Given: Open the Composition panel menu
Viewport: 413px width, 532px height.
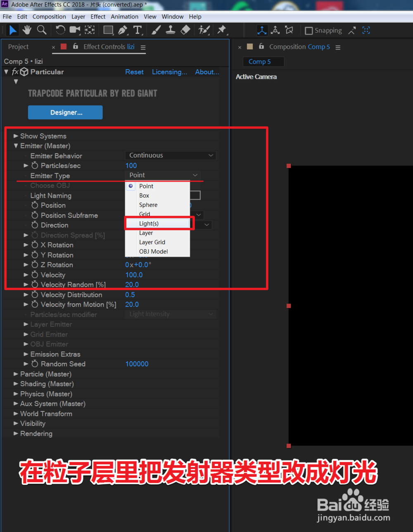Looking at the screenshot, I should coord(338,47).
